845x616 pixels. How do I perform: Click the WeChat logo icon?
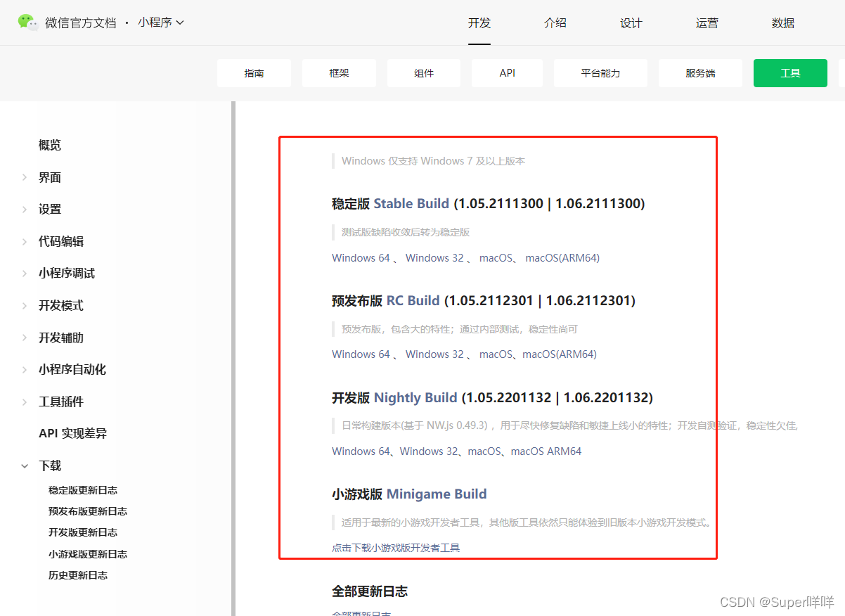coord(28,22)
